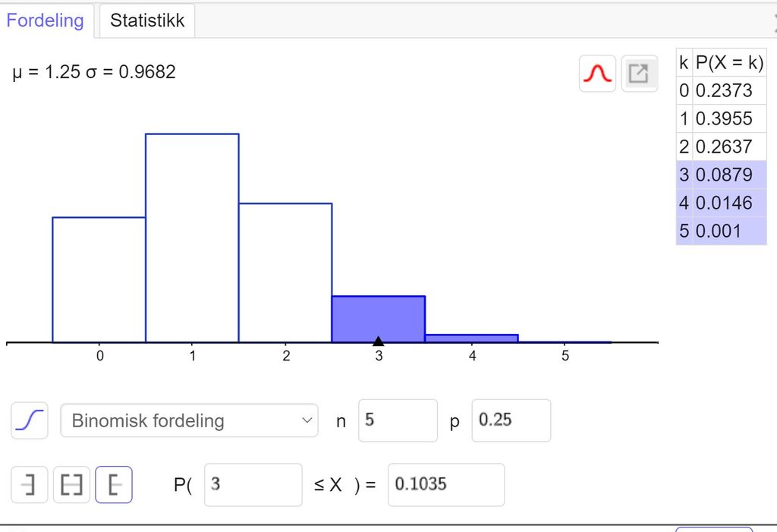This screenshot has height=532, width=777.
Task: Click the p value input field
Action: [510, 420]
